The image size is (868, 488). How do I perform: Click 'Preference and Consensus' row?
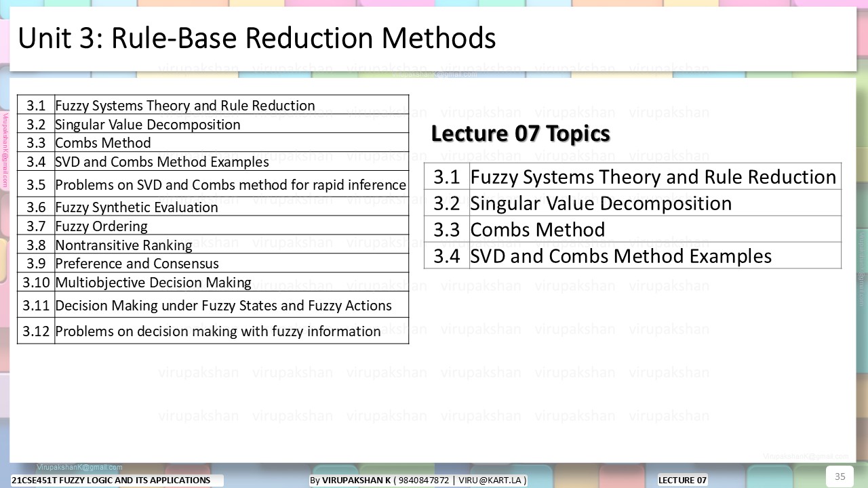213,264
